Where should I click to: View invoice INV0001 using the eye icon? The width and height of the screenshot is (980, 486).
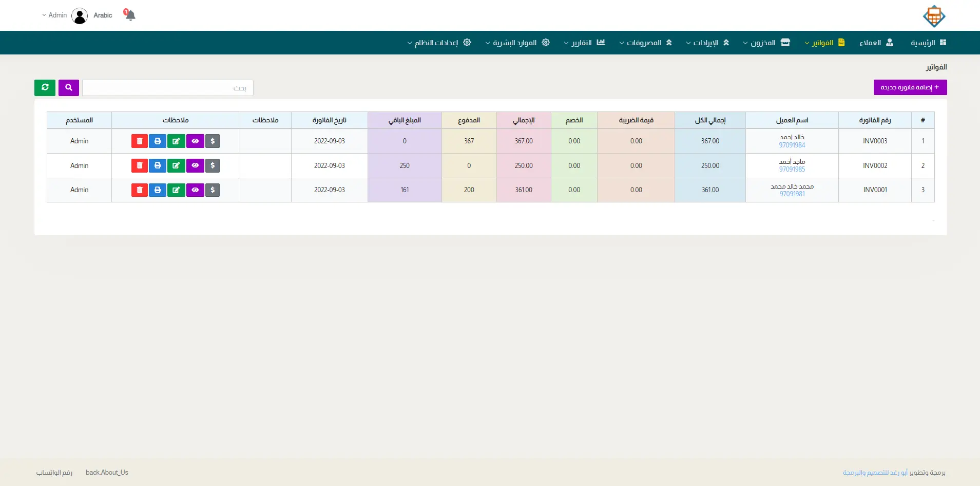click(x=195, y=190)
